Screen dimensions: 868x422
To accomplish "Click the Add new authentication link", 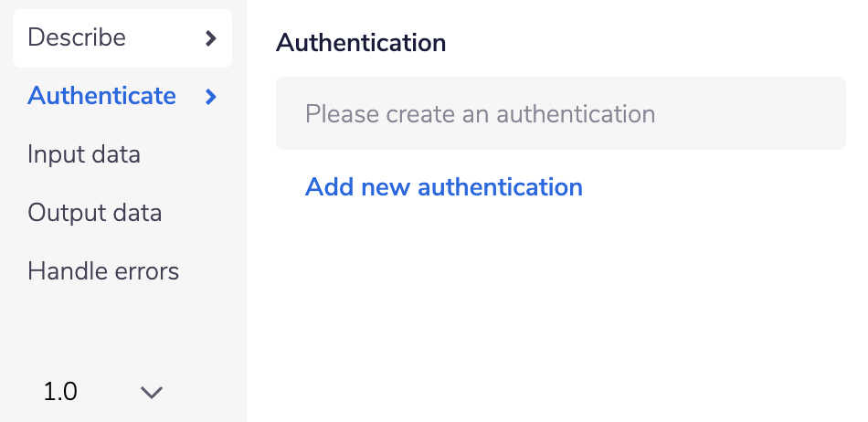I will (x=444, y=187).
